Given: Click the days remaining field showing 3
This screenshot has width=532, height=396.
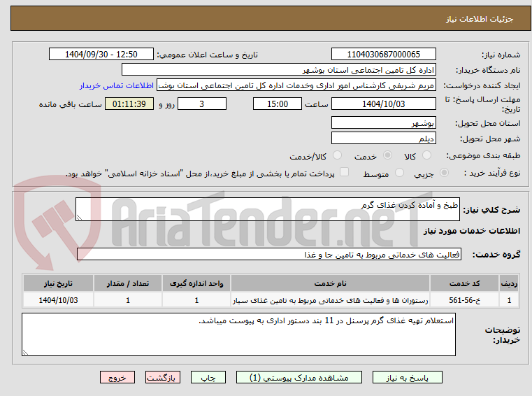Looking at the screenshot, I should coord(202,104).
